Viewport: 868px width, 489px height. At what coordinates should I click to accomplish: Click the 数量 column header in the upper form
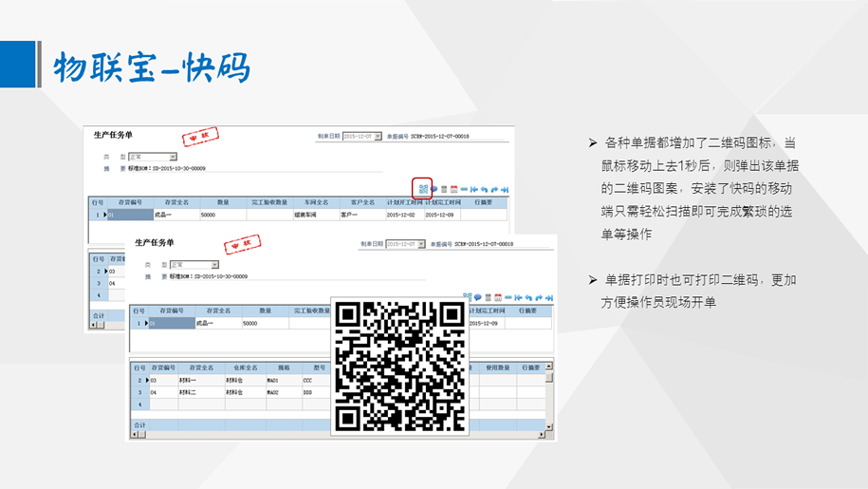(x=222, y=202)
